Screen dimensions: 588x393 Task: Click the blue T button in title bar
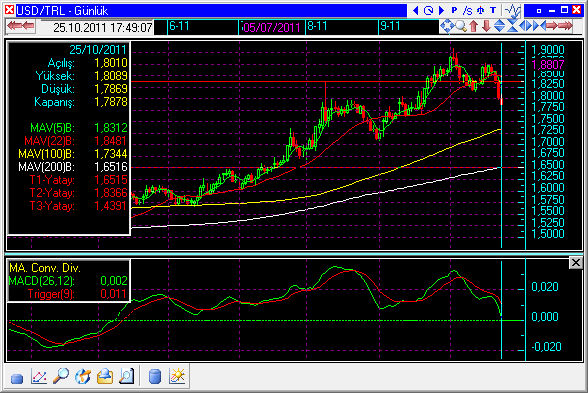coord(493,10)
